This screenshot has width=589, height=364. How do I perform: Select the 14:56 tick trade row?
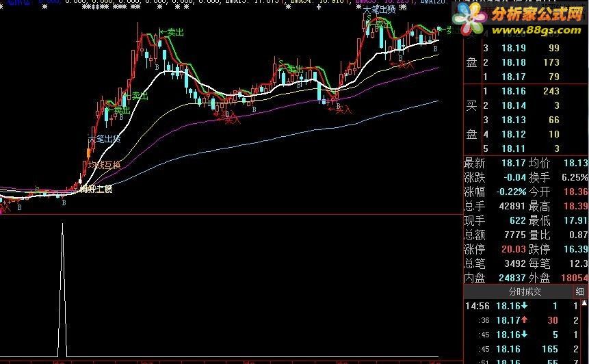click(523, 306)
